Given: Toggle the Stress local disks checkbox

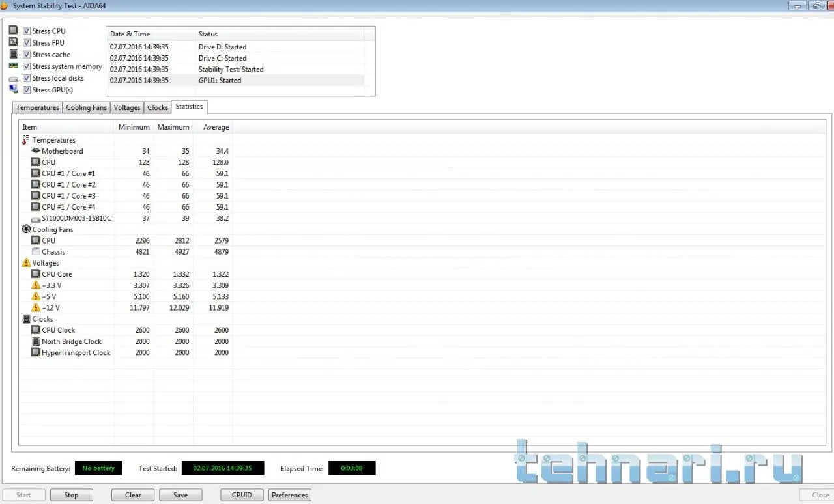Looking at the screenshot, I should click(27, 78).
